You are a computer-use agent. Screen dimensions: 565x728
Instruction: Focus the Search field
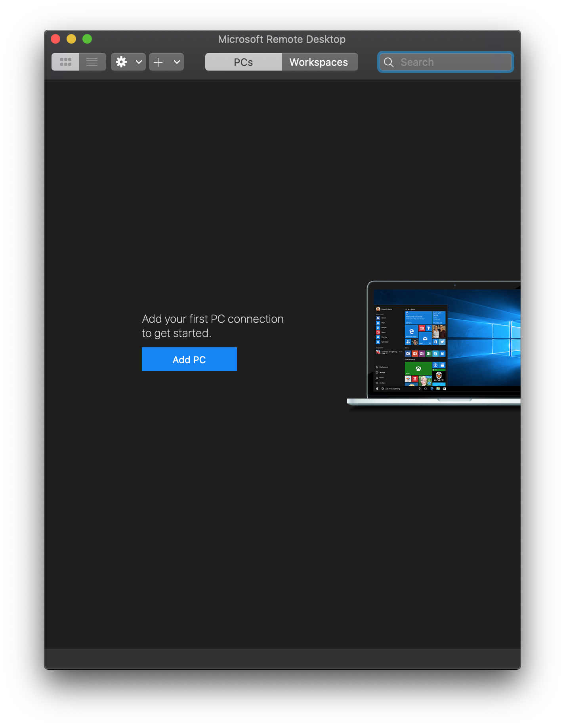pos(446,62)
